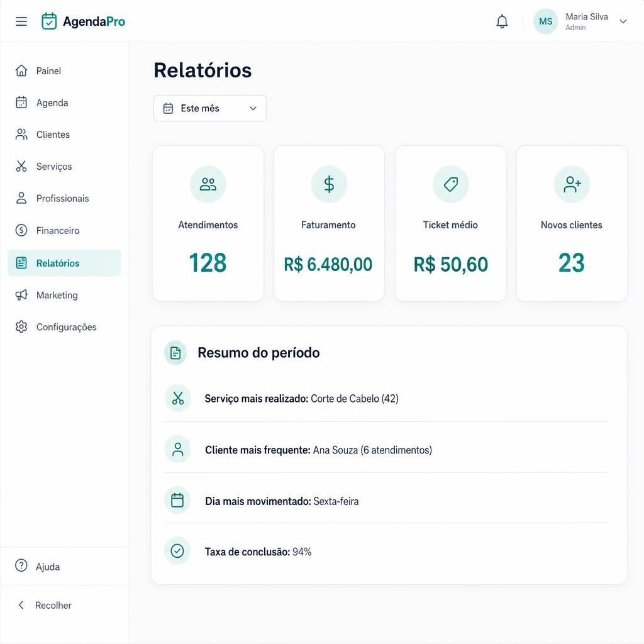
Task: Click the Ajuda help link
Action: point(48,567)
